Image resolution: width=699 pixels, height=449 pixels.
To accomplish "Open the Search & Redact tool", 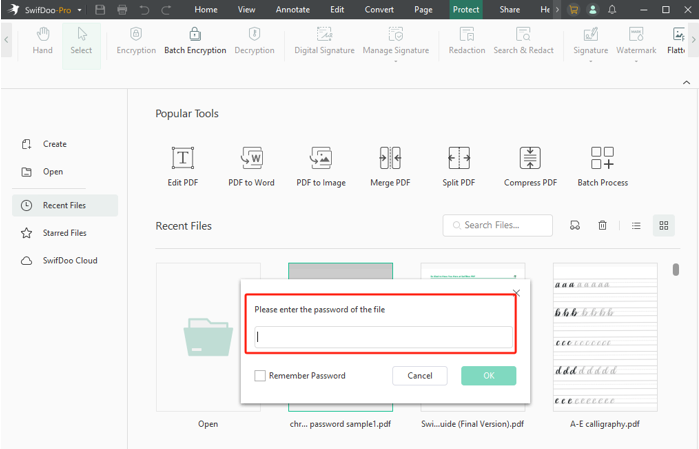I will point(523,41).
